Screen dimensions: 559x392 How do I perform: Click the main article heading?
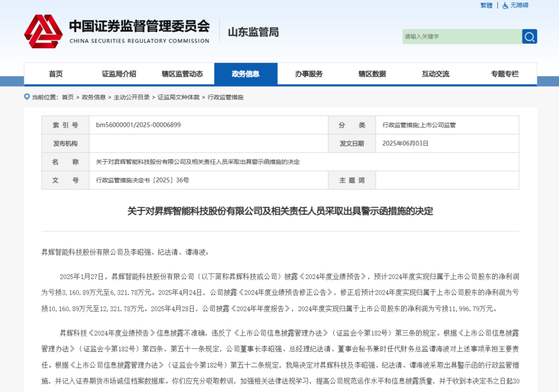(x=280, y=211)
